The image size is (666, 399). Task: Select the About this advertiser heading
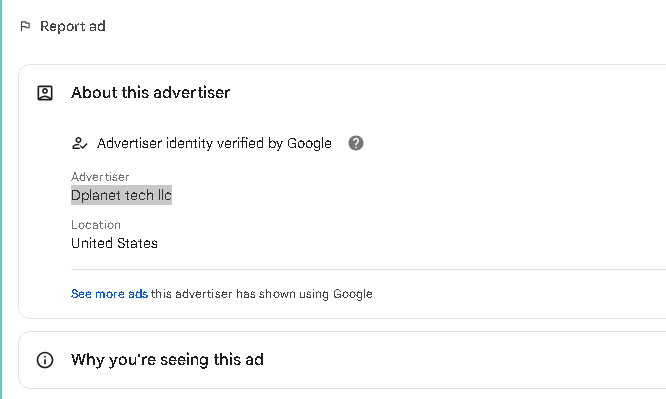[x=150, y=93]
